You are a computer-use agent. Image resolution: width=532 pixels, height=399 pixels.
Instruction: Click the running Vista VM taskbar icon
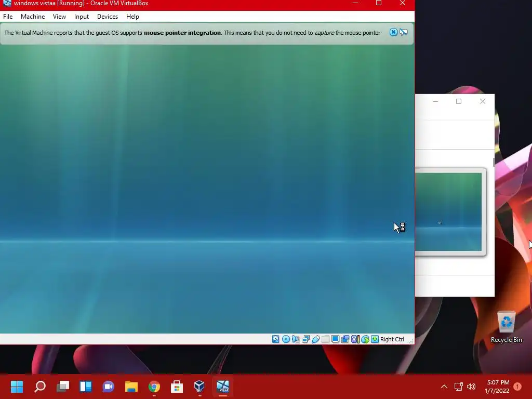pos(223,387)
